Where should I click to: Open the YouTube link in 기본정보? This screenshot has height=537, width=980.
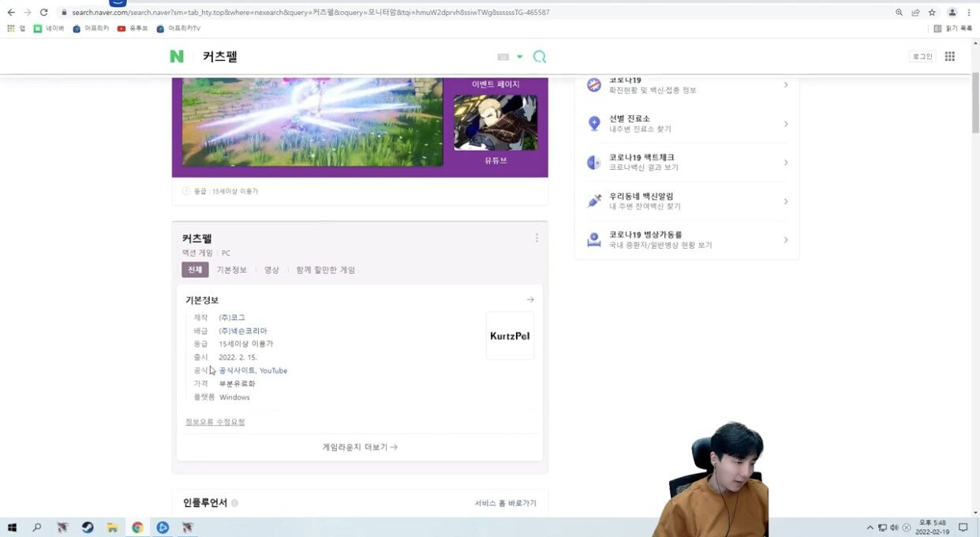pos(273,370)
